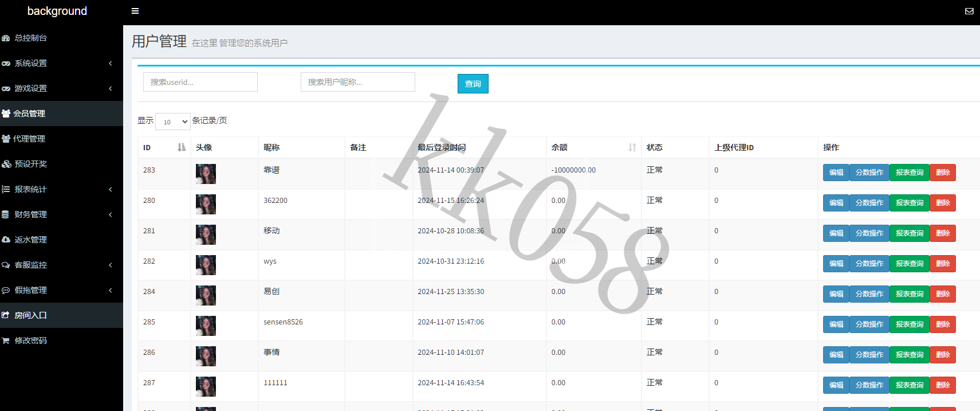The image size is (980, 411).
Task: Click 分数操作 for user ID 284
Action: [x=869, y=294]
